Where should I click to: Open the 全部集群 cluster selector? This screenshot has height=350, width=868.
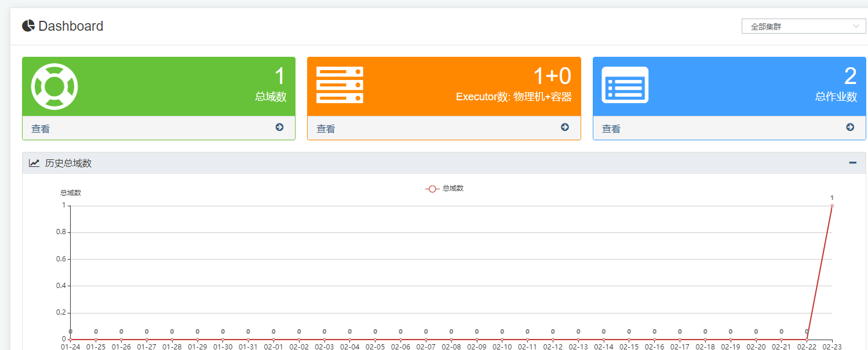tap(804, 25)
